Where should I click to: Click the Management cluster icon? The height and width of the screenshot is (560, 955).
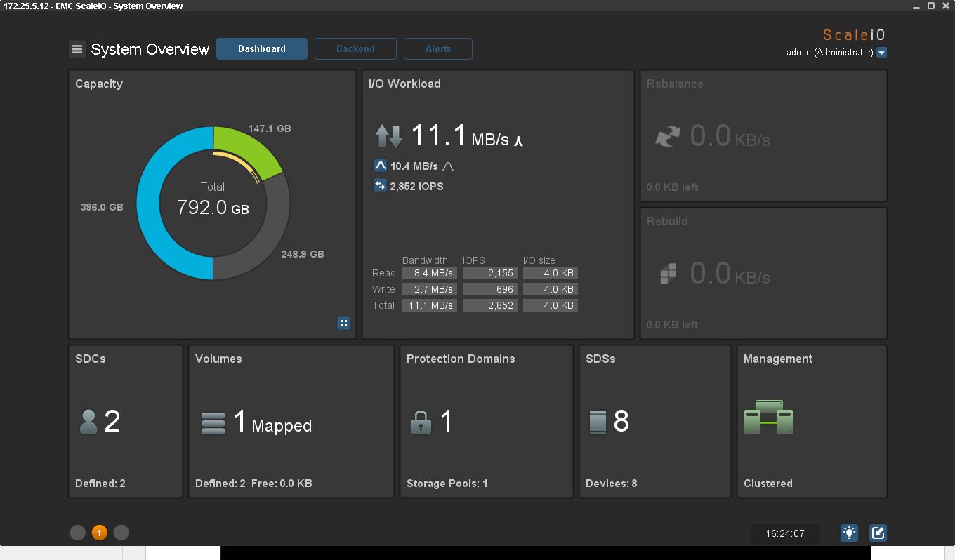tap(768, 417)
